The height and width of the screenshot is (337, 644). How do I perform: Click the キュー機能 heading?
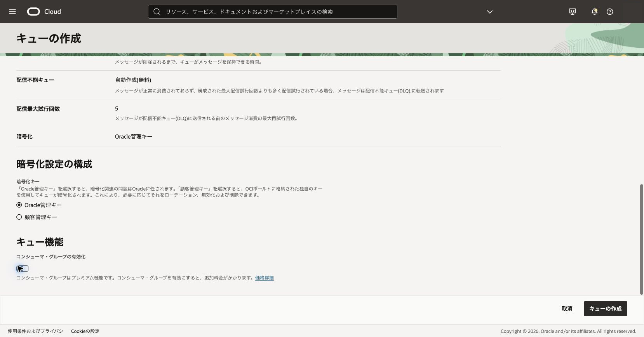click(40, 242)
